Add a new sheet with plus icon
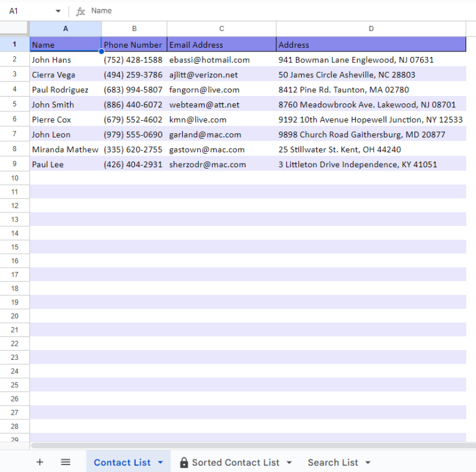Viewport: 476px width, 472px height. pos(40,462)
